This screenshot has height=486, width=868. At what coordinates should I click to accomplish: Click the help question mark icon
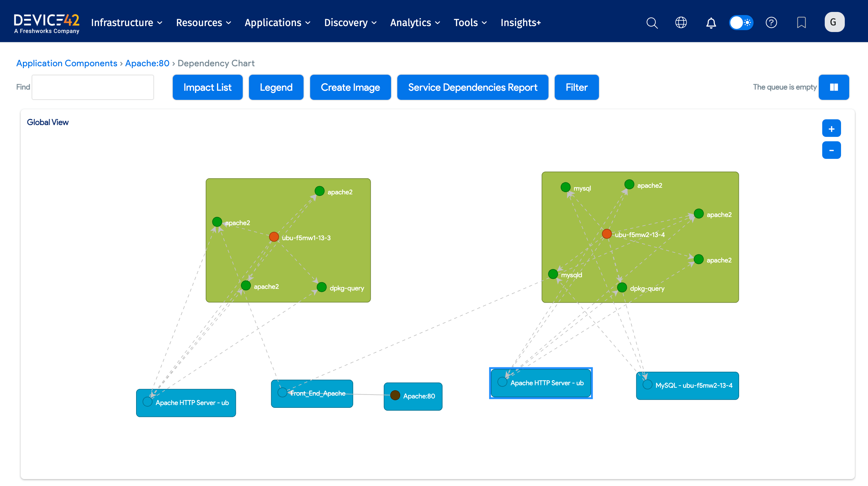771,23
